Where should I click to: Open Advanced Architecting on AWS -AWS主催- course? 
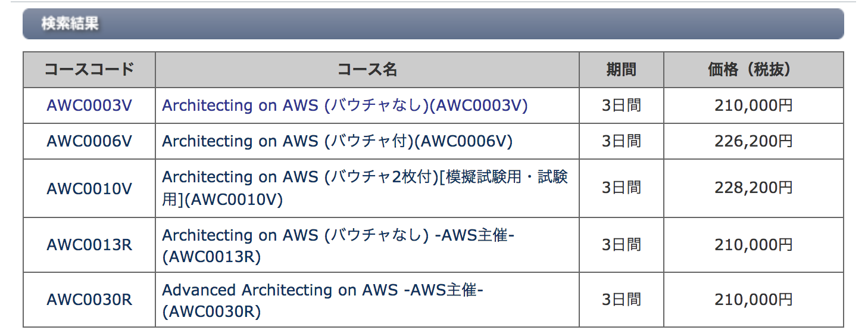click(322, 300)
